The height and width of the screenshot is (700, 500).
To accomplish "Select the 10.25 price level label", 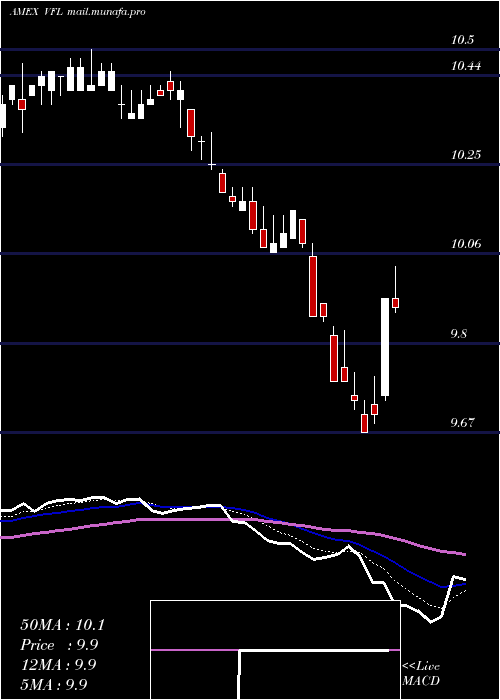I will [x=466, y=155].
